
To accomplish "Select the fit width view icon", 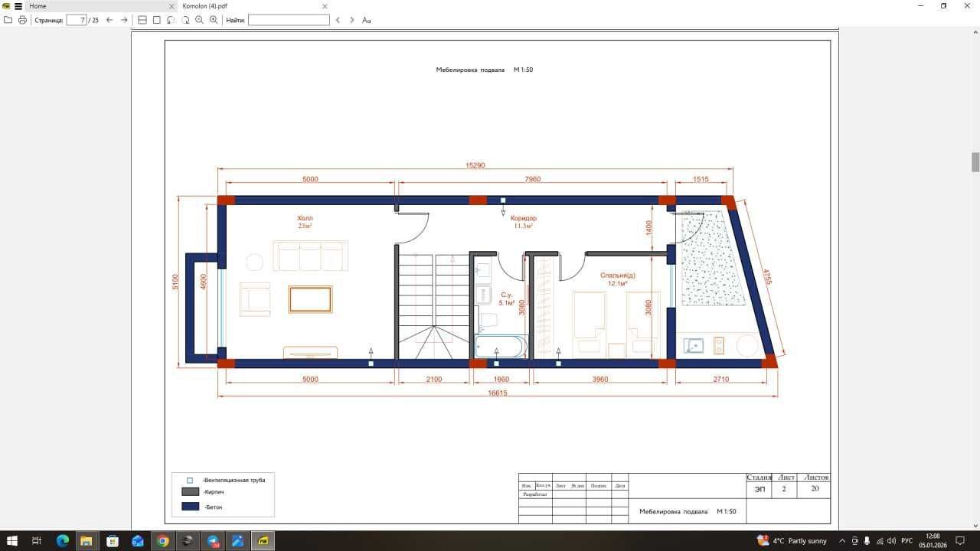I will pyautogui.click(x=142, y=20).
